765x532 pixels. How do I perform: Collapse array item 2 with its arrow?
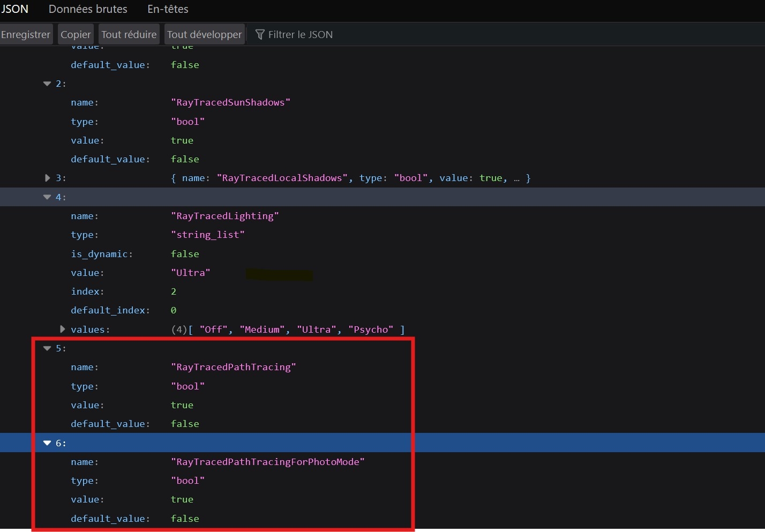47,84
